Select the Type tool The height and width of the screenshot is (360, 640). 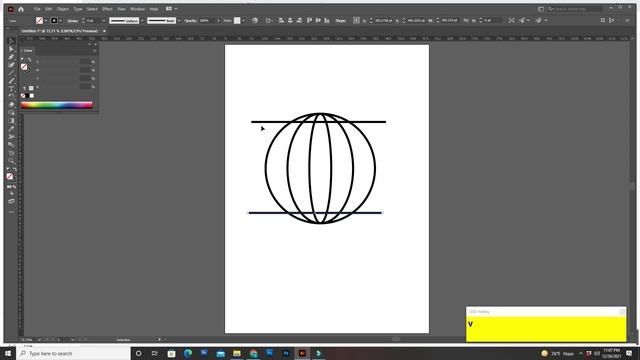tap(11, 89)
